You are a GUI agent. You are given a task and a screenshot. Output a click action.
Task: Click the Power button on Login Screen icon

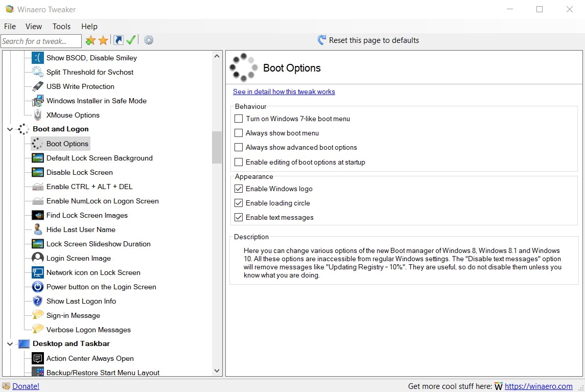38,287
